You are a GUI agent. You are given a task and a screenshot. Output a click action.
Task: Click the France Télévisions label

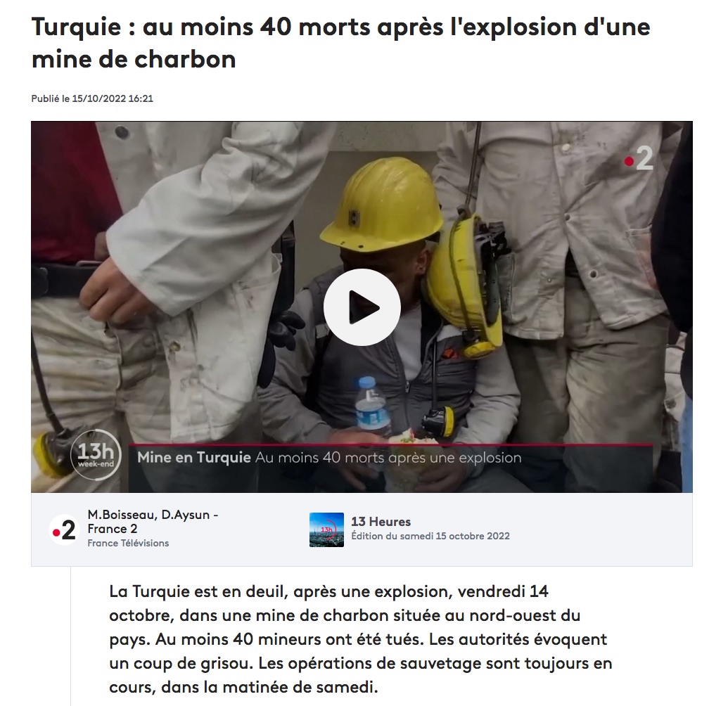128,543
